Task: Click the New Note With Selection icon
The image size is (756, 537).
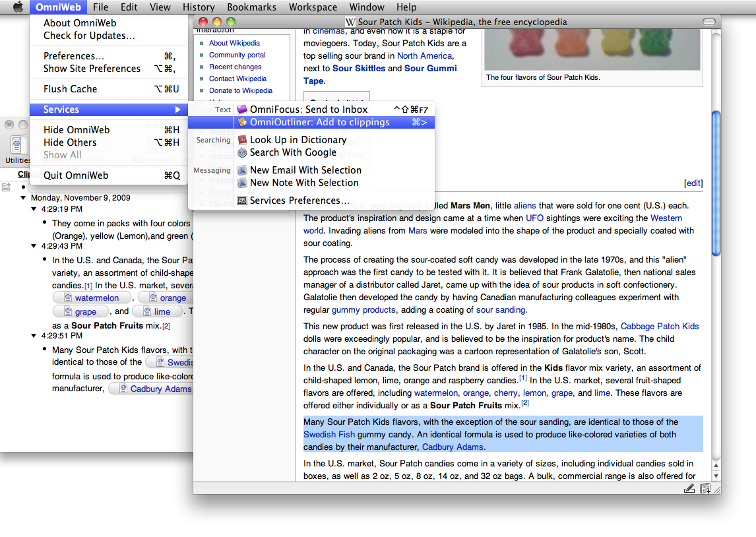Action: [242, 183]
